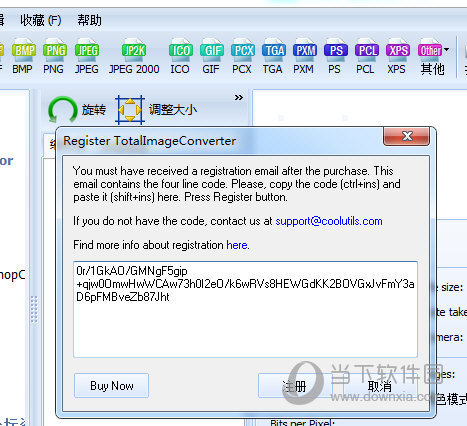Open the Favorites (收藏) menu
Screen dimensions: 467x426
(41, 20)
